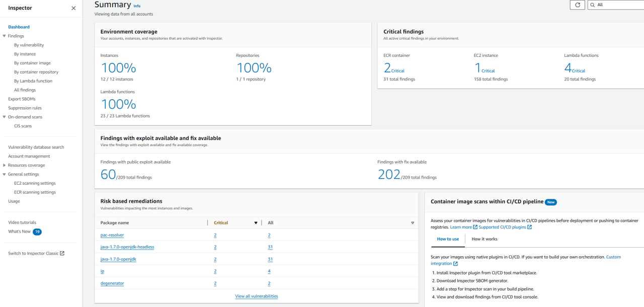The width and height of the screenshot is (644, 307).
Task: Open the pac-resolver package link
Action: click(x=112, y=235)
